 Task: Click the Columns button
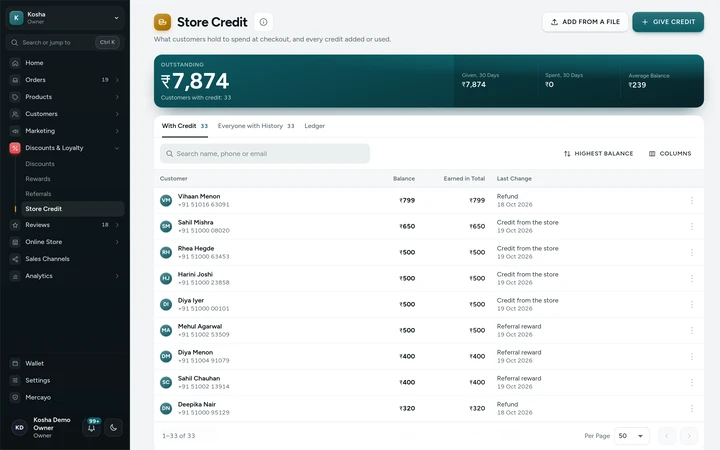[x=670, y=154]
